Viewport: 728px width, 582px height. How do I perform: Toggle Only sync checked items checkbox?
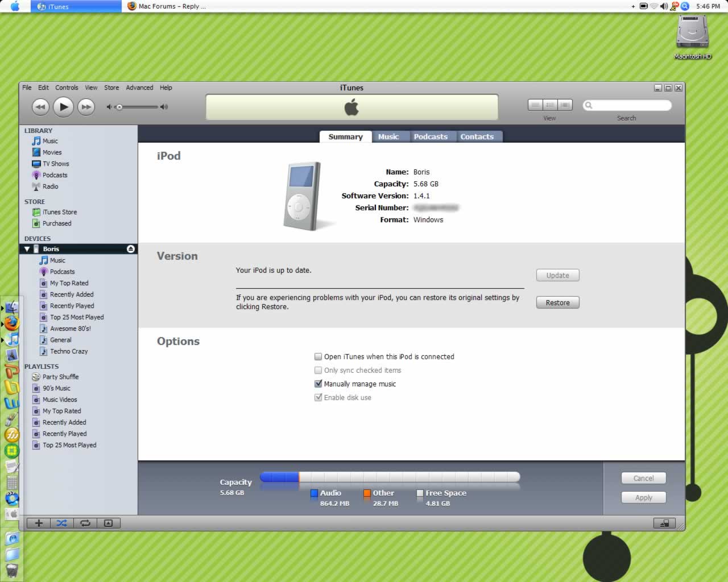pos(318,371)
